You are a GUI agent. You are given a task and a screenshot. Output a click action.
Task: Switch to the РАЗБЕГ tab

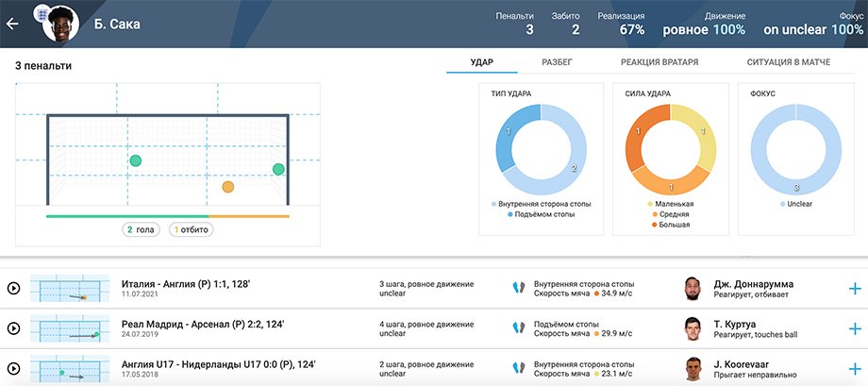click(x=557, y=62)
